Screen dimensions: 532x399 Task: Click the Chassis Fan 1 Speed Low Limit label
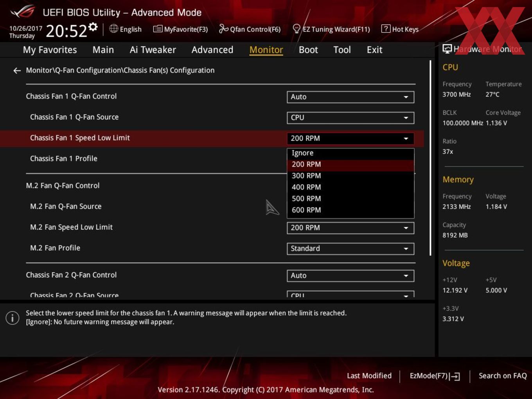click(80, 138)
